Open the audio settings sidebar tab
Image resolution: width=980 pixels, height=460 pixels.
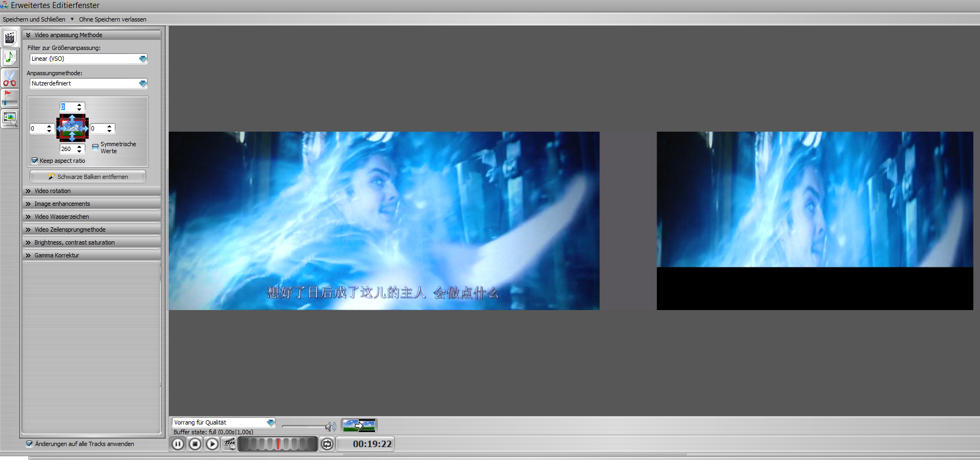coord(10,57)
